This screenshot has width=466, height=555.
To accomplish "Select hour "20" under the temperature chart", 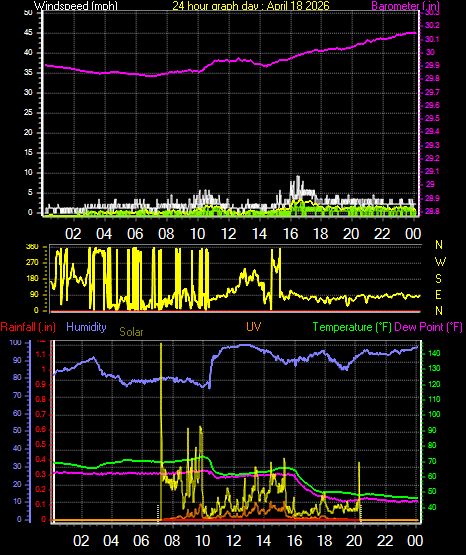I will click(354, 541).
